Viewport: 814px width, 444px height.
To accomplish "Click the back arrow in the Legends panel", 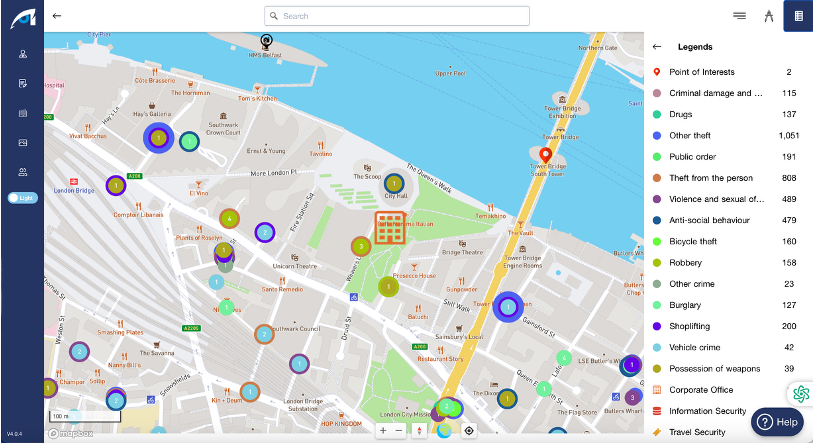I will pyautogui.click(x=657, y=47).
